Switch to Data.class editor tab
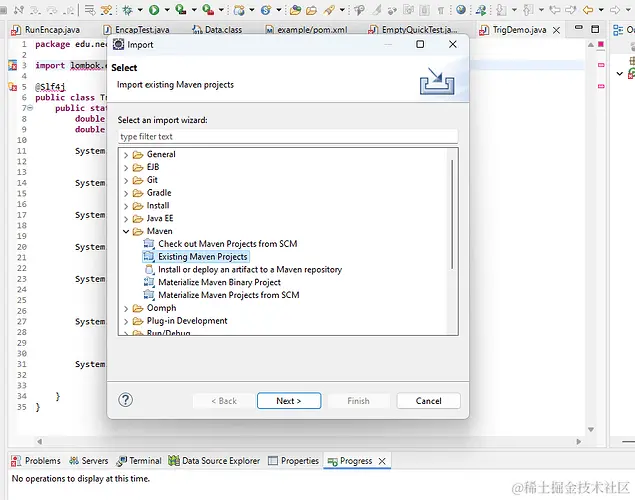The image size is (635, 500). (217, 30)
